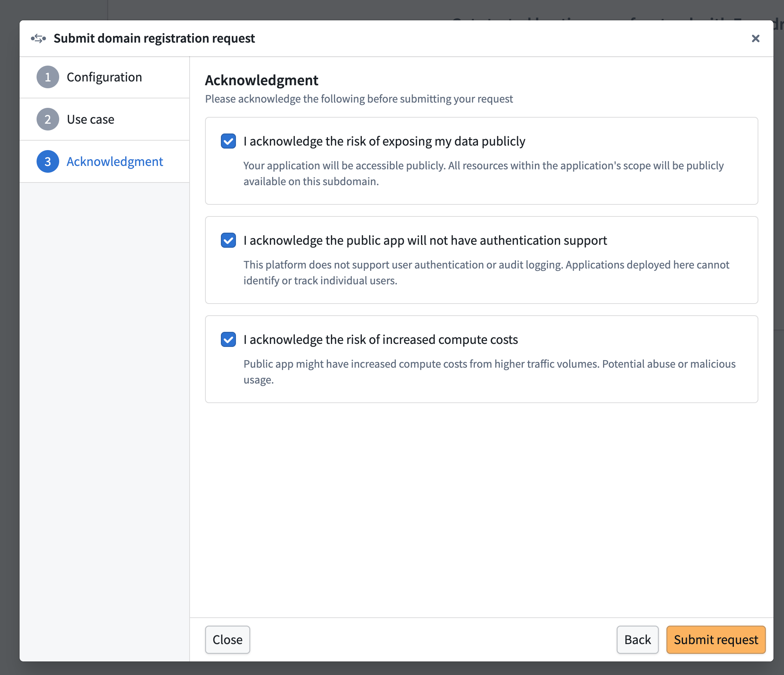Click the 'Your application will be accessible publicly' description
This screenshot has width=784, height=675.
tap(483, 173)
